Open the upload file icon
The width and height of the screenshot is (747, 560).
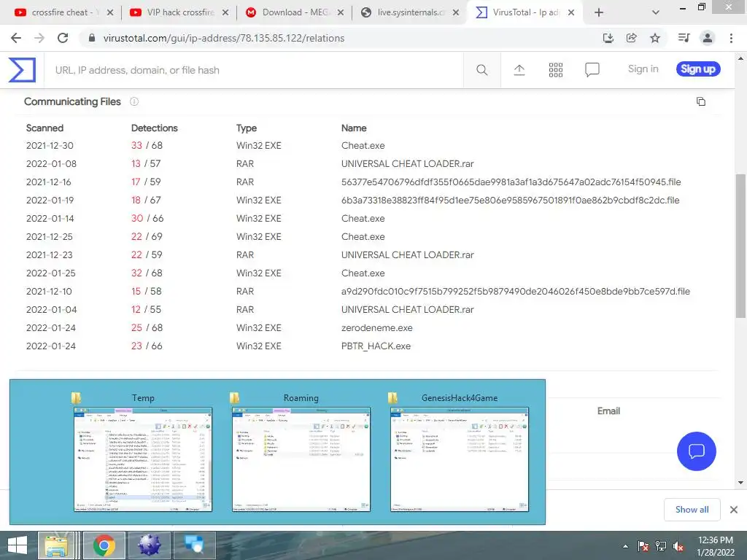click(519, 70)
